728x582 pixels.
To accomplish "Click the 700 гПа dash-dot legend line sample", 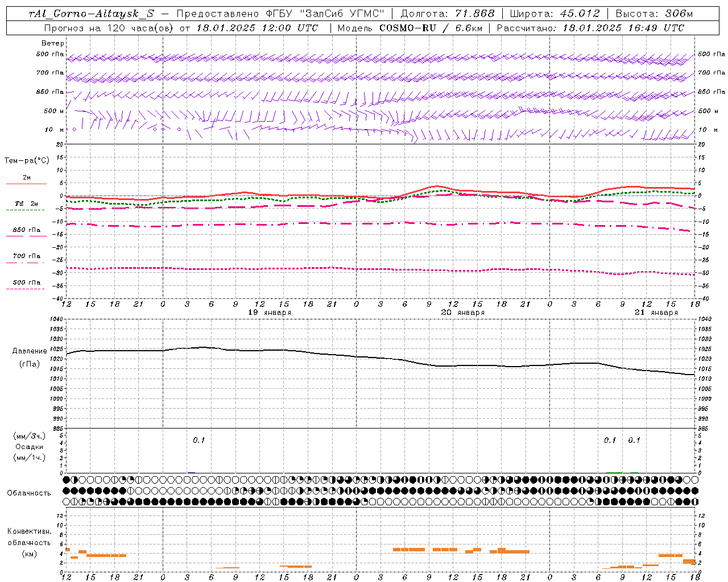I will pos(25,263).
